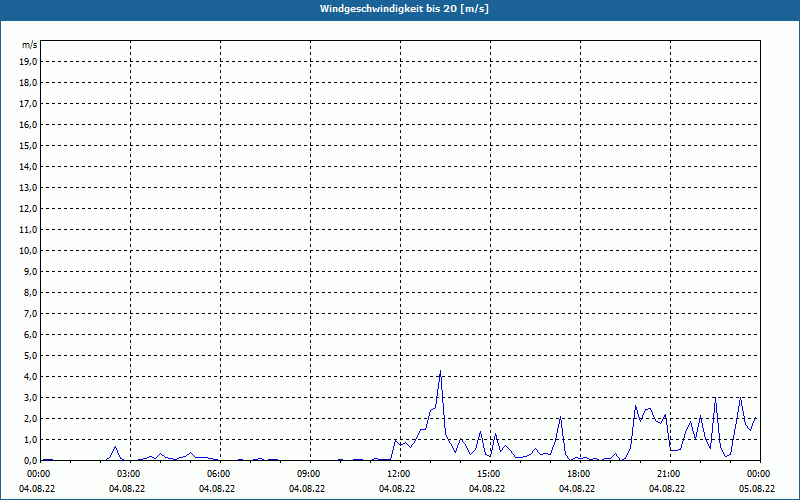Click the 15,0 y-axis label

28,145
